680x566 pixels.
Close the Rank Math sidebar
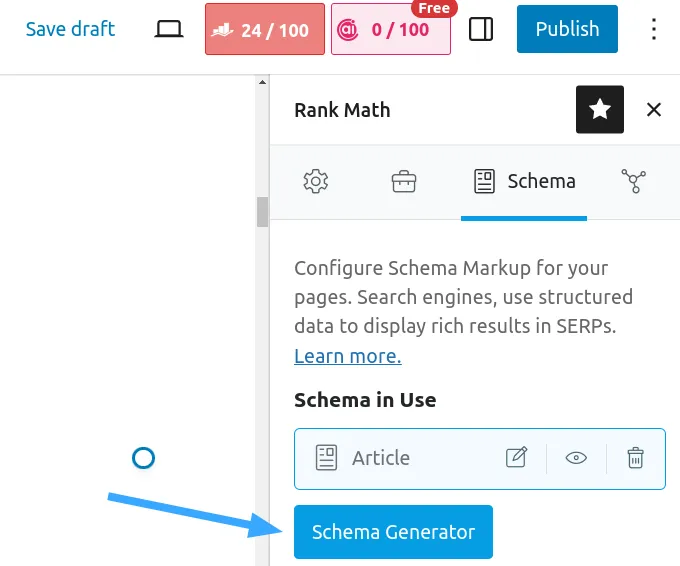[654, 110]
